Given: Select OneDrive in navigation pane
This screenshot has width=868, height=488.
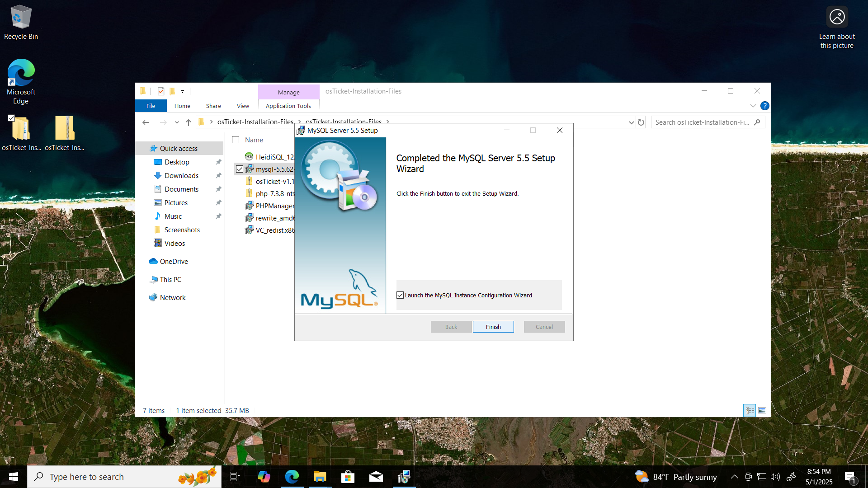Looking at the screenshot, I should point(174,261).
